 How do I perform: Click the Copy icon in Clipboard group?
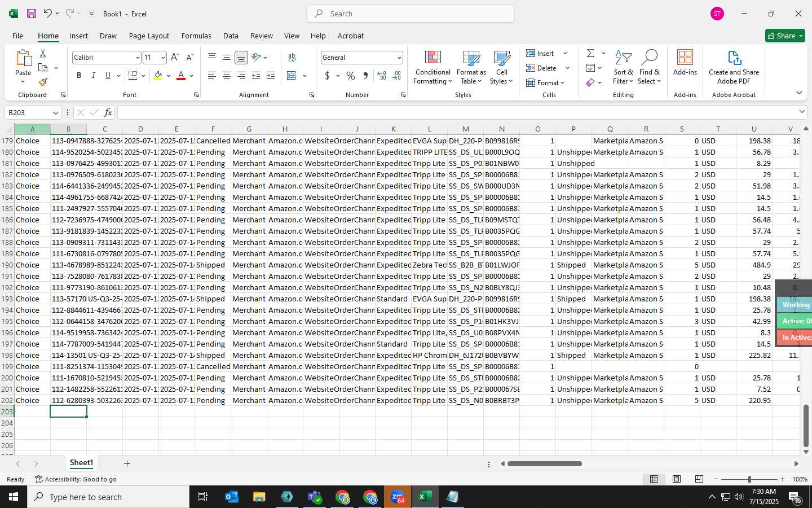pyautogui.click(x=43, y=68)
